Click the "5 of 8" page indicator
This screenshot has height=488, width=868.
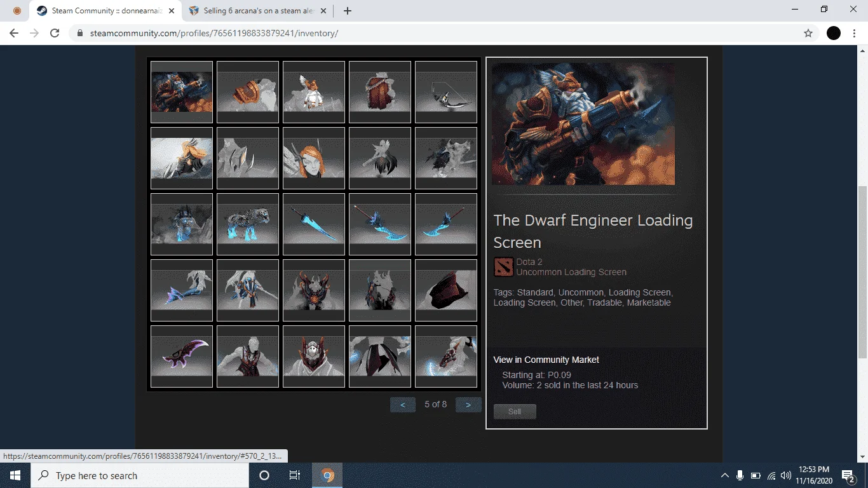[x=436, y=404]
